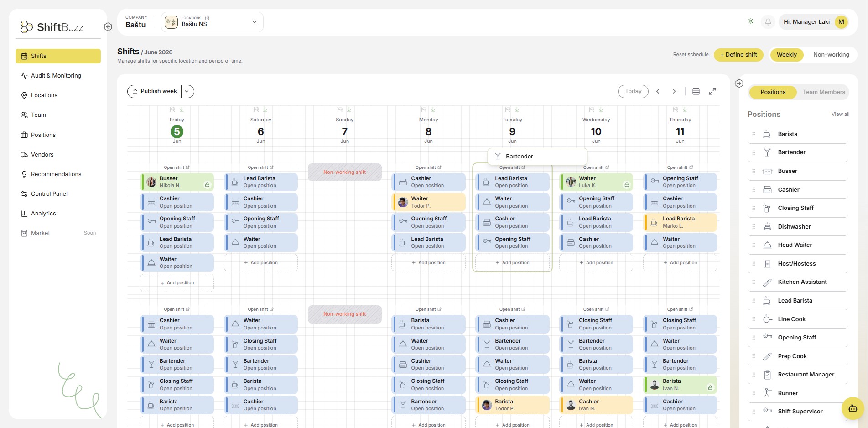868x428 pixels.
Task: Click the ShiftBuzz logo
Action: (x=52, y=27)
